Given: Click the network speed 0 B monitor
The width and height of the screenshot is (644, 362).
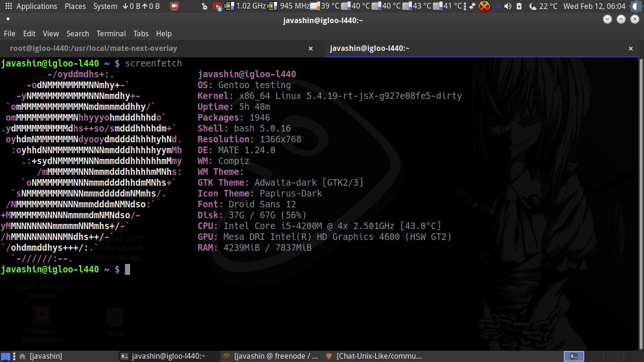Looking at the screenshot, I should click(141, 6).
